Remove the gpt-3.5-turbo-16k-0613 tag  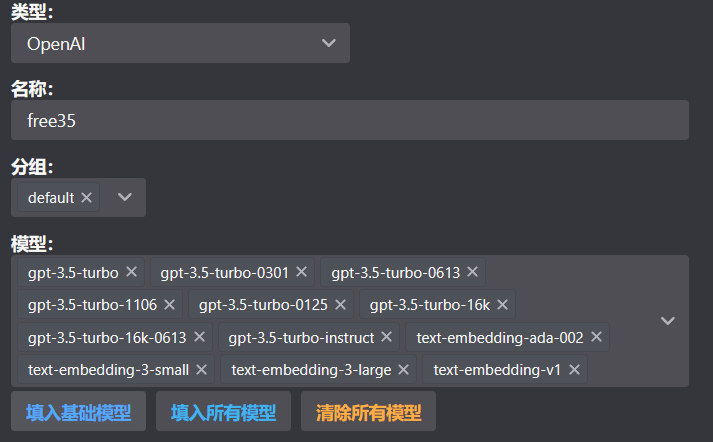coord(199,337)
